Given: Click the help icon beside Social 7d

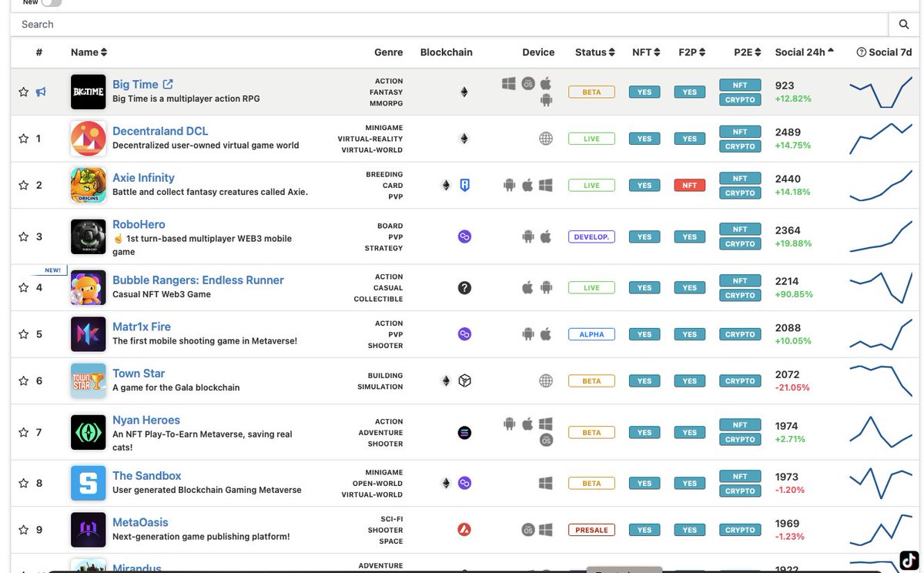Looking at the screenshot, I should click(862, 52).
